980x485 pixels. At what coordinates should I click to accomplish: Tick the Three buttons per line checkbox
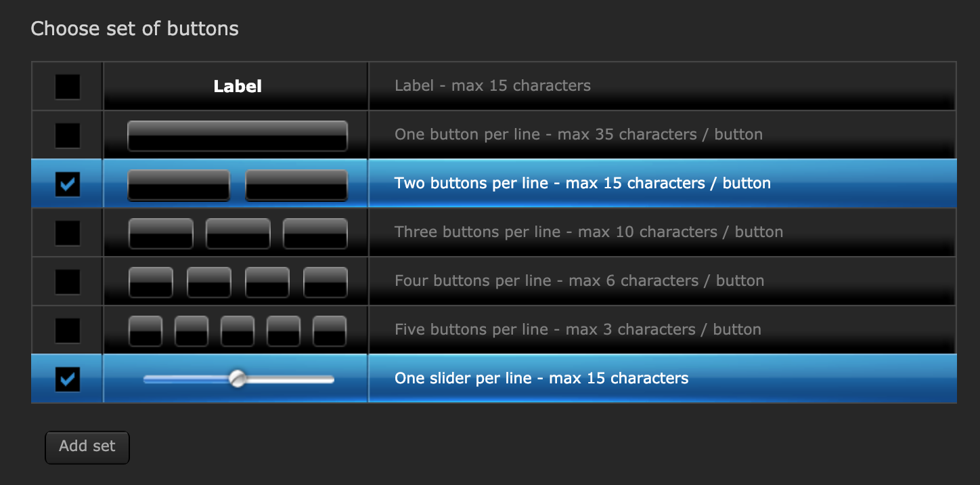coord(68,233)
